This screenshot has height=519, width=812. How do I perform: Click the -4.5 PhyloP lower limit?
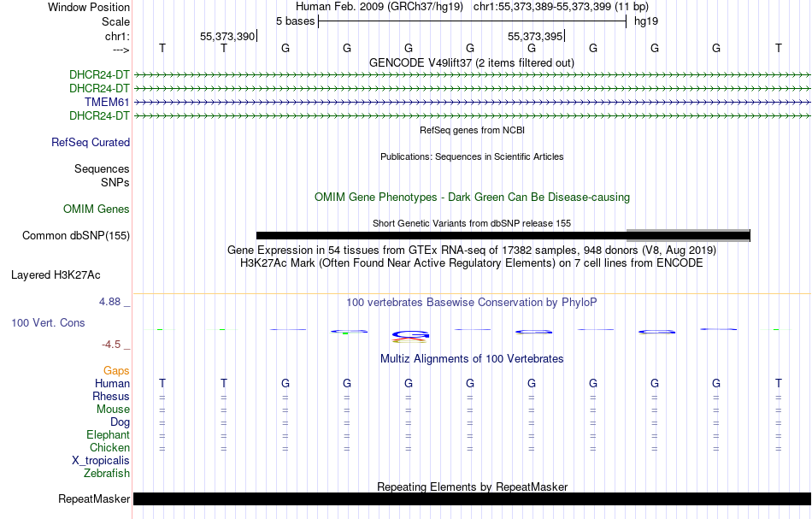click(111, 345)
